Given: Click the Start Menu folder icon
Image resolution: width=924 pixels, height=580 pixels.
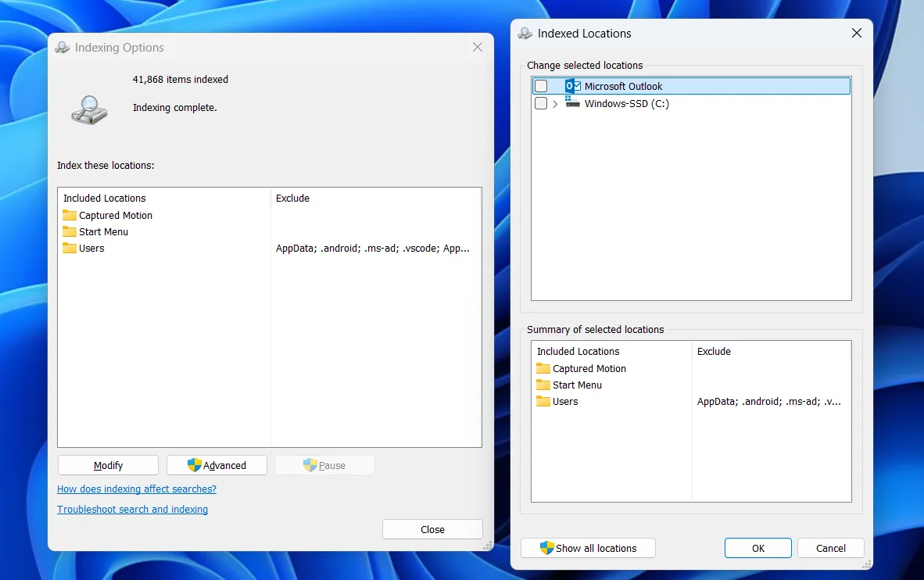Looking at the screenshot, I should tap(69, 231).
